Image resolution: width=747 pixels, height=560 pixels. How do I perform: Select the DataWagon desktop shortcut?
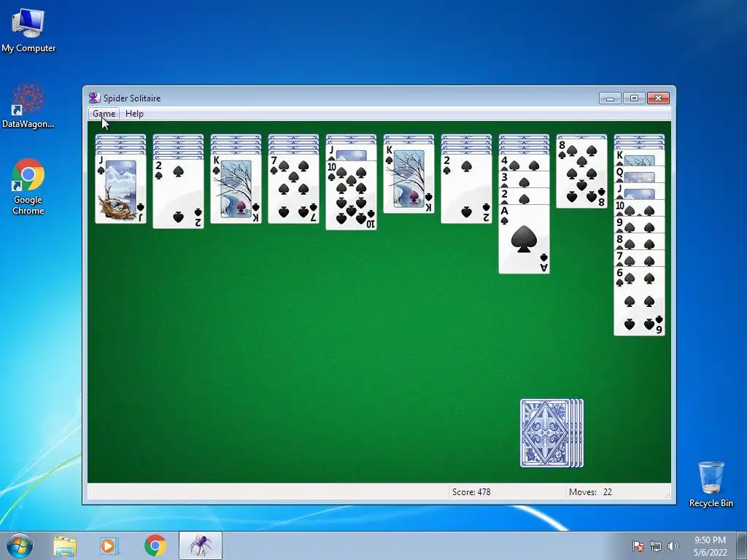pyautogui.click(x=28, y=106)
